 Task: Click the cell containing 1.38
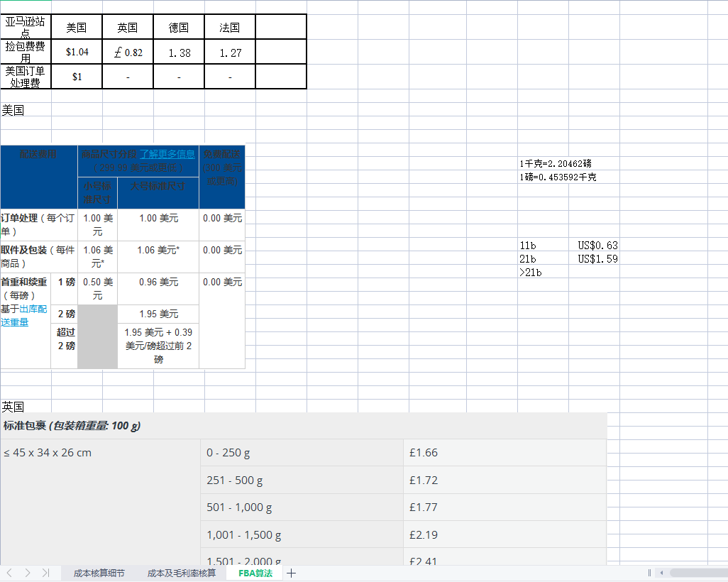tap(179, 52)
